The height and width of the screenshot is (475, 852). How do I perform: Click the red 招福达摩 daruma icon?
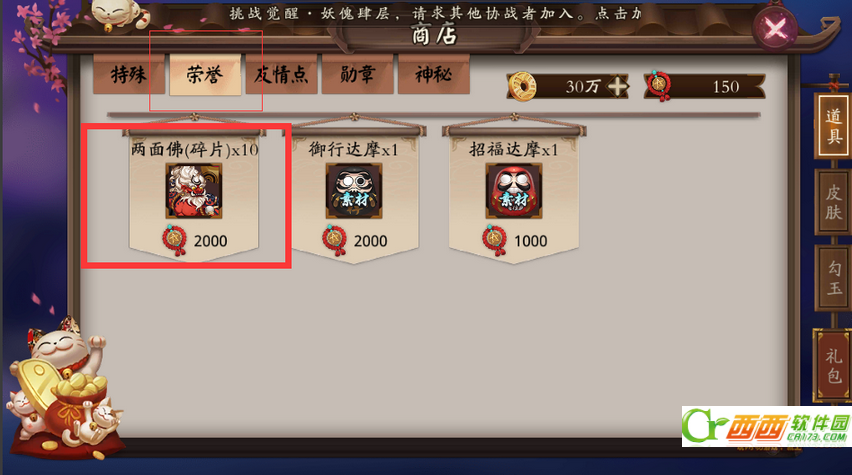tap(513, 191)
